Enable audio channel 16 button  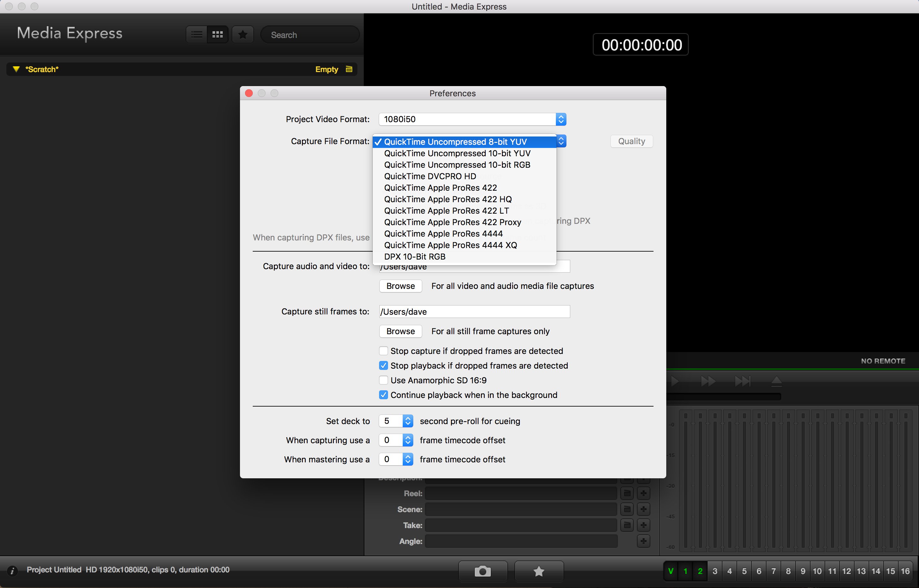905,571
